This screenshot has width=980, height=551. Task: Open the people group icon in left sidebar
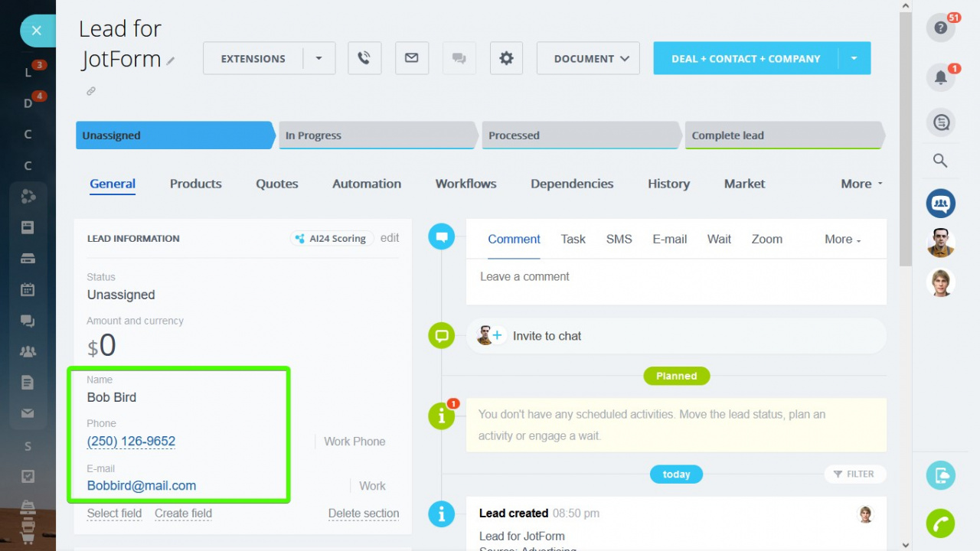(28, 352)
